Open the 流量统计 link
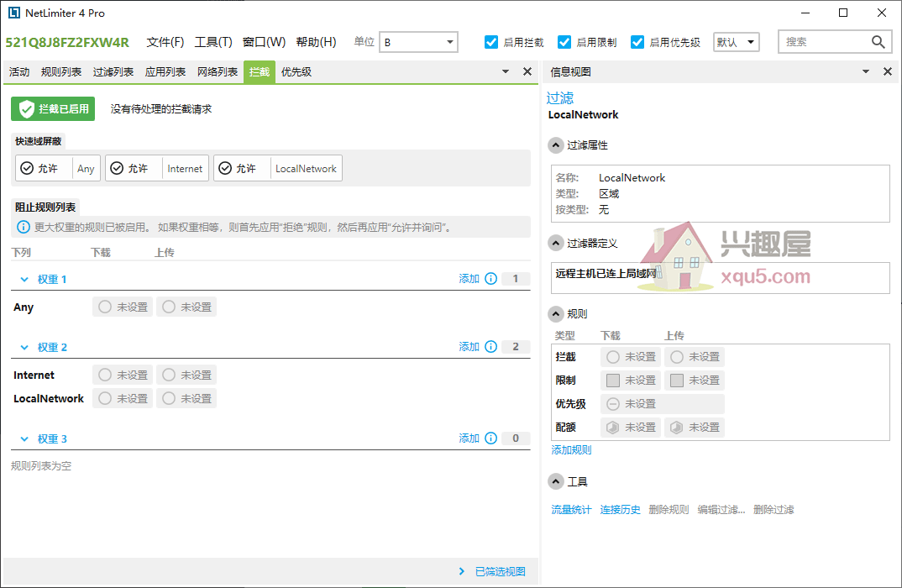Screen dimensions: 902x588 (571, 510)
